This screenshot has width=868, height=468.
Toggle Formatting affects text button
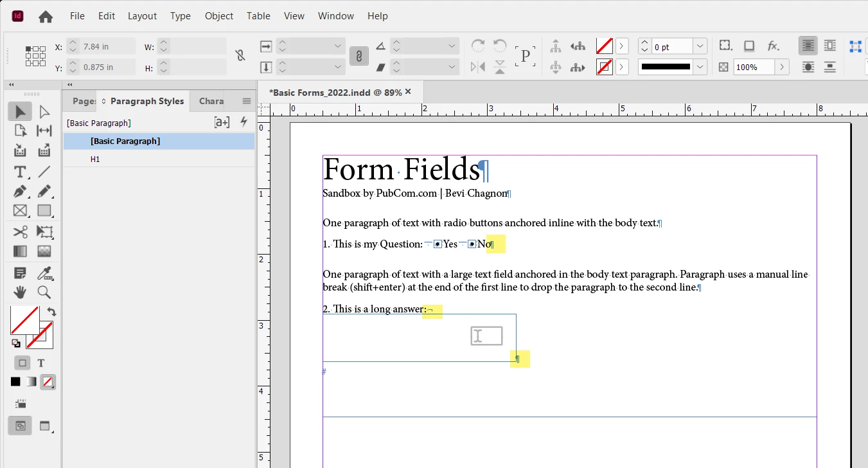(x=41, y=363)
